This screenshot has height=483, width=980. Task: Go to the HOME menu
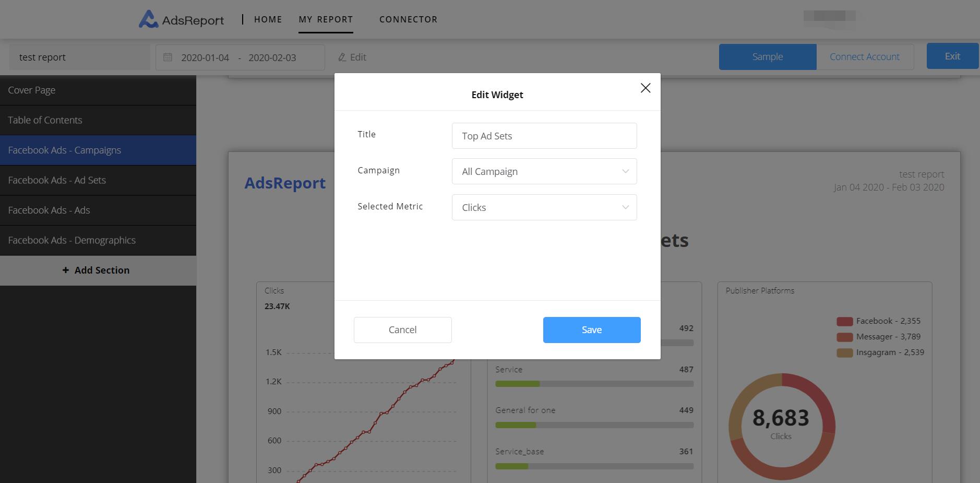[268, 19]
